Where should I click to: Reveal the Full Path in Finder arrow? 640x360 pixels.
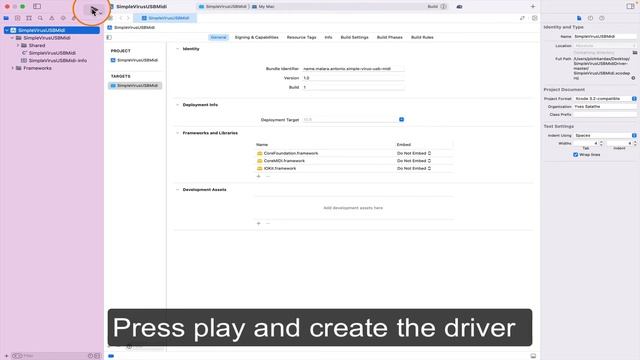pyautogui.click(x=633, y=78)
